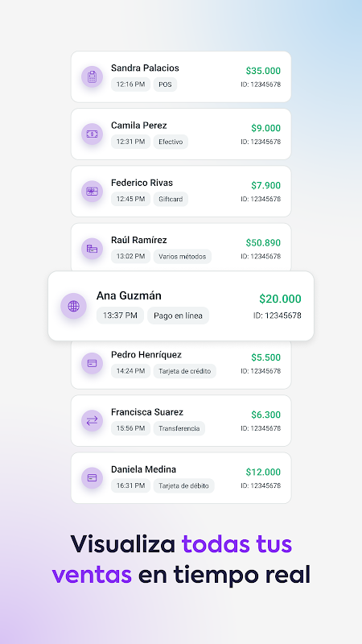Click the POS terminal icon beside Sandra Palacios

[92, 76]
